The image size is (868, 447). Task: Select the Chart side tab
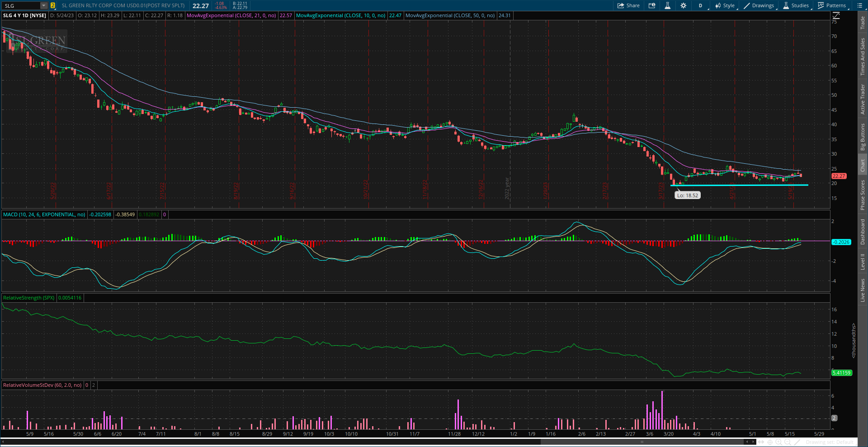[863, 165]
